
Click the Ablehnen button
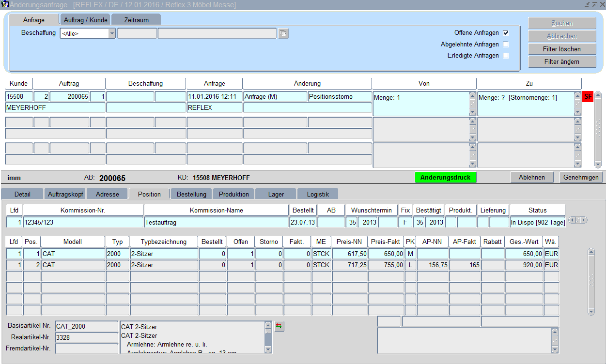(x=532, y=178)
